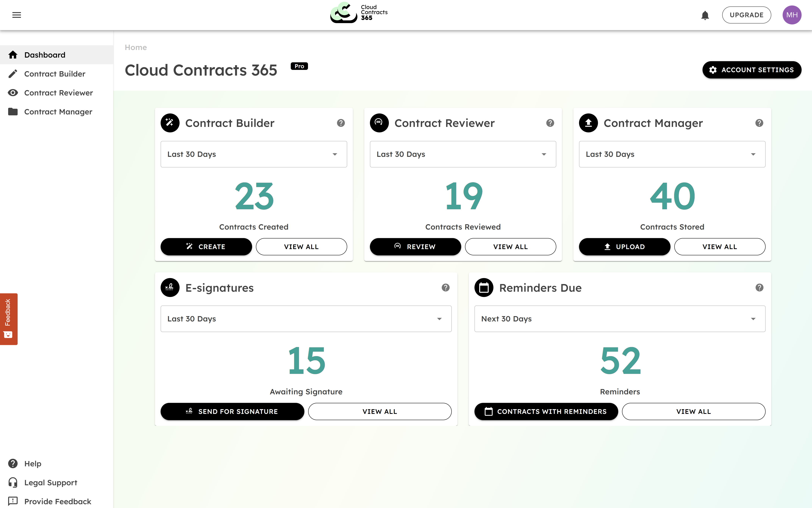Image resolution: width=812 pixels, height=508 pixels.
Task: Click Reminders Due help question icon
Action: click(x=759, y=288)
